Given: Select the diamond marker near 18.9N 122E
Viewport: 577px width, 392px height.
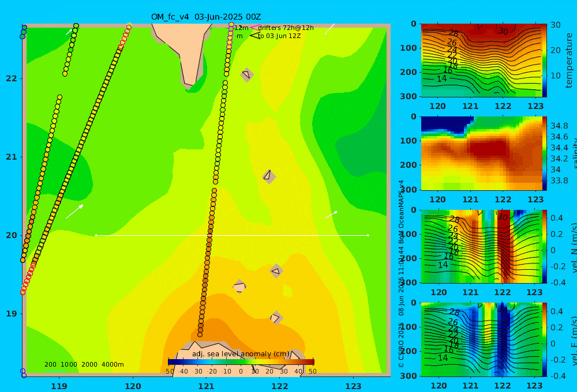Looking at the screenshot, I should [276, 318].
